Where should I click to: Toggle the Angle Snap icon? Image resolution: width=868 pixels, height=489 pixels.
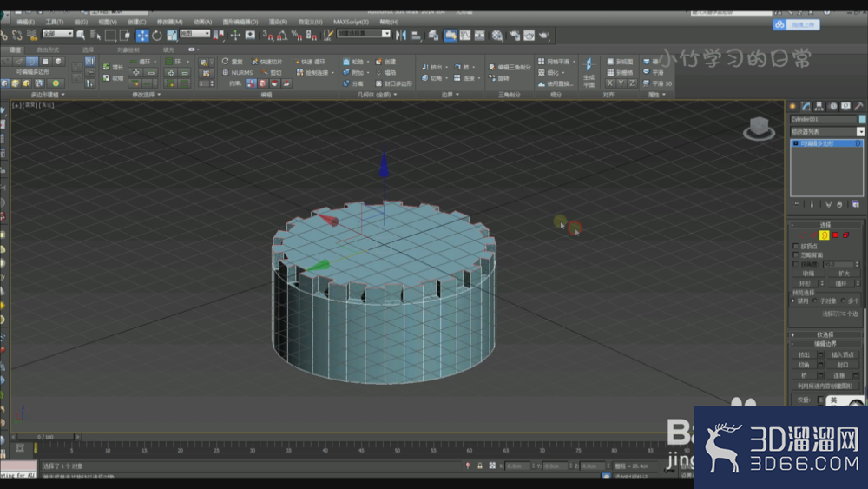[282, 36]
